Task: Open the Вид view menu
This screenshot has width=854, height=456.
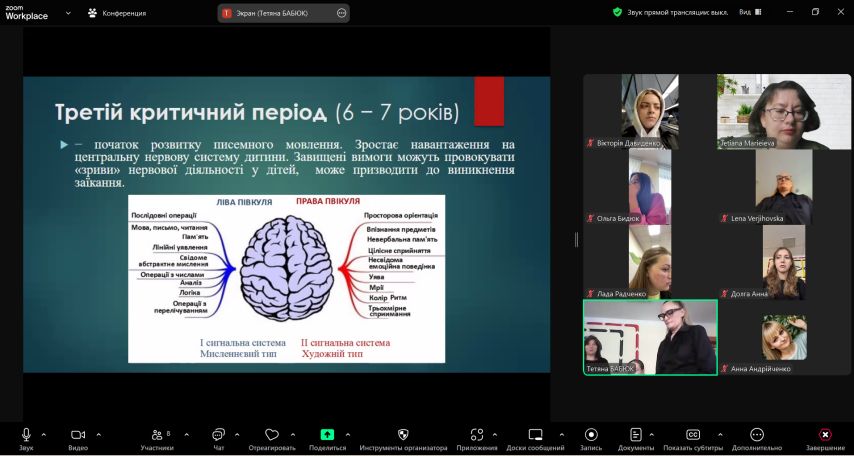Action: [x=749, y=13]
